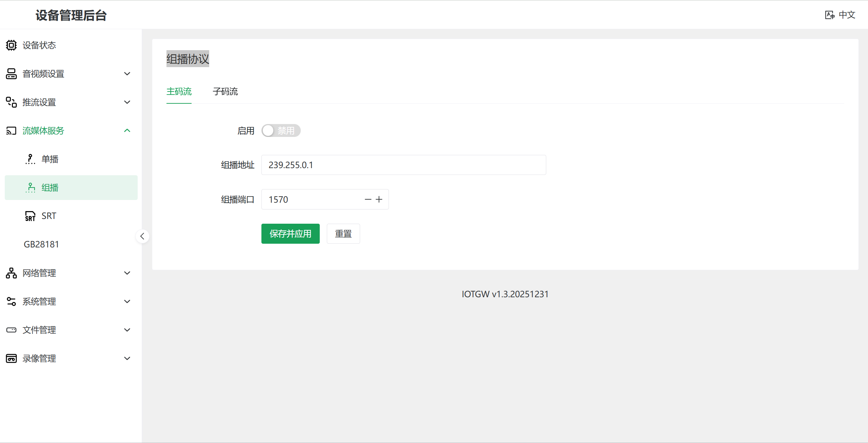Expand the 文件管理 chevron
This screenshot has width=868, height=443.
127,330
